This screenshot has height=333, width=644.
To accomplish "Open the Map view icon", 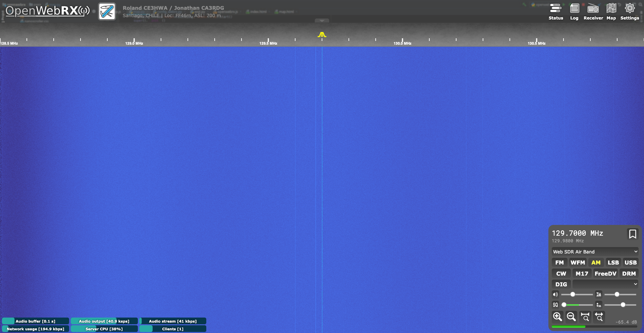I will pos(611,11).
